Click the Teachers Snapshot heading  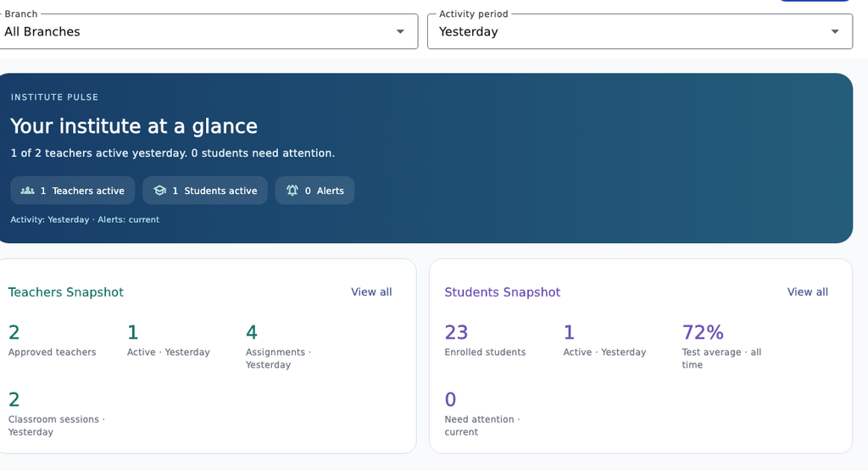(x=66, y=292)
